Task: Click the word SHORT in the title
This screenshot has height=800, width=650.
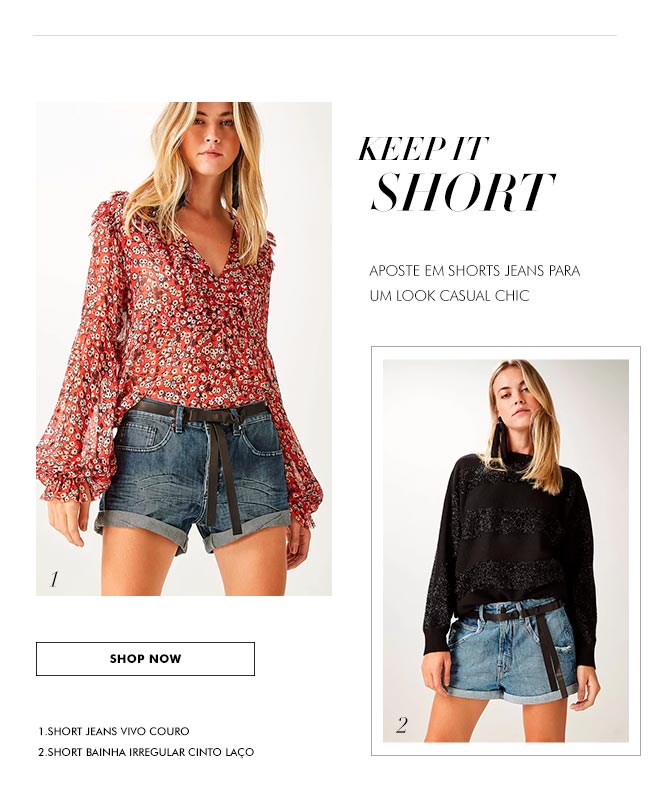Action: [463, 191]
